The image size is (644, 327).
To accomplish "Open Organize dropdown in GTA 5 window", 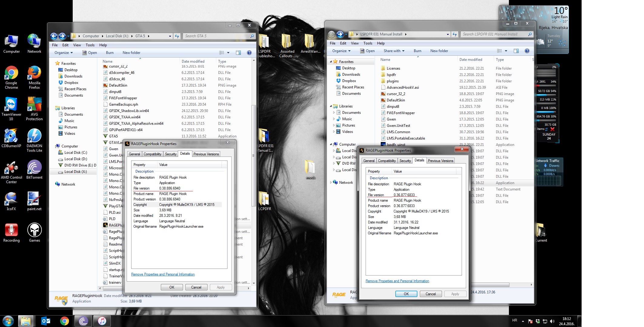I will [64, 53].
